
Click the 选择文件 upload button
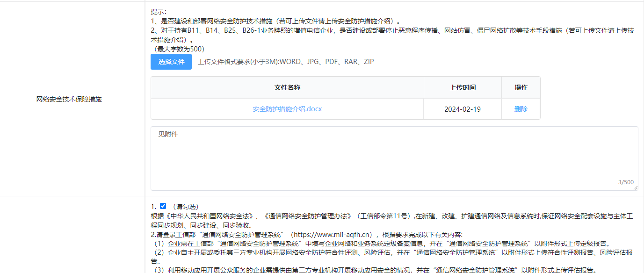[x=171, y=62]
